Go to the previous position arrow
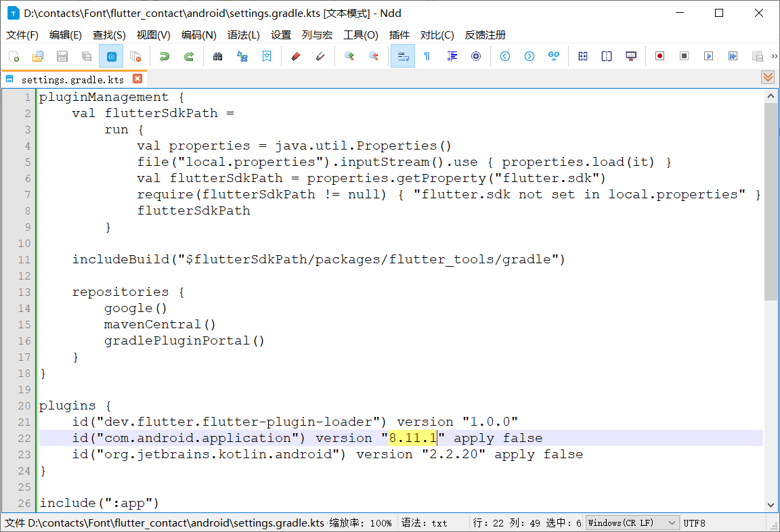The height and width of the screenshot is (532, 780). click(x=505, y=56)
